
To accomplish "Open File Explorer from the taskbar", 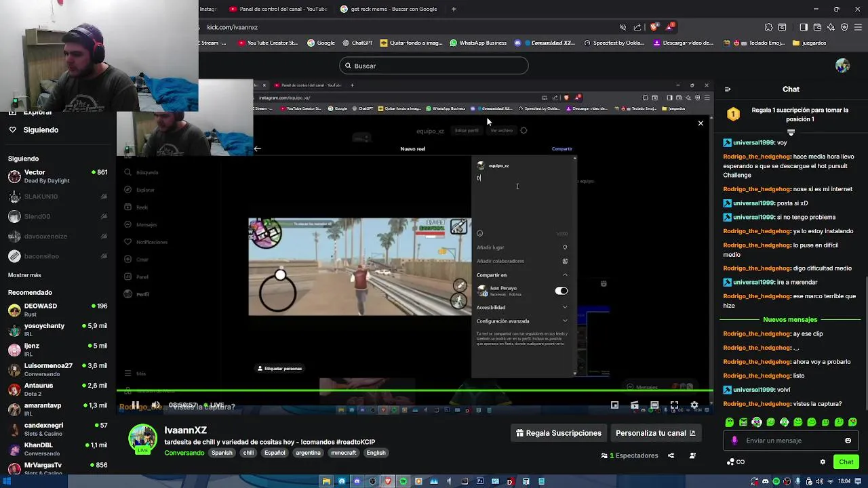I will (326, 481).
